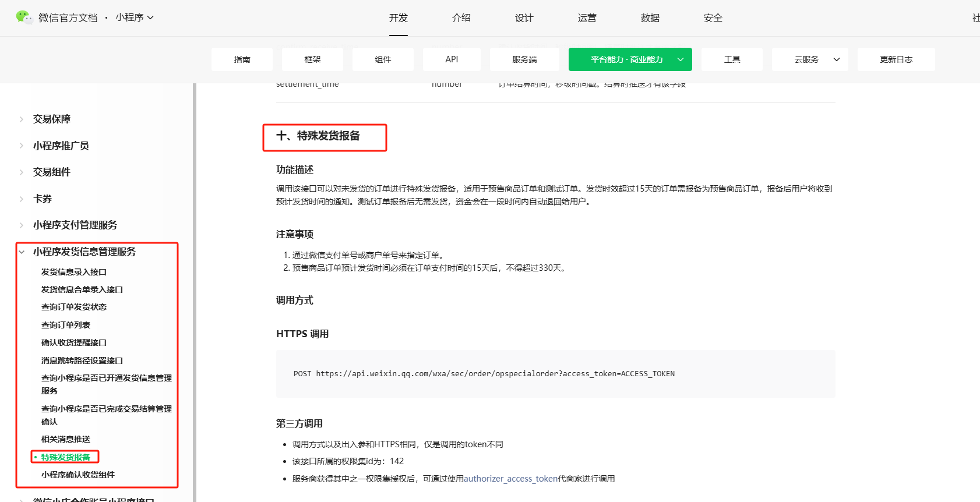Image resolution: width=980 pixels, height=502 pixels.
Task: Click the 注意事项 subheading
Action: point(295,234)
